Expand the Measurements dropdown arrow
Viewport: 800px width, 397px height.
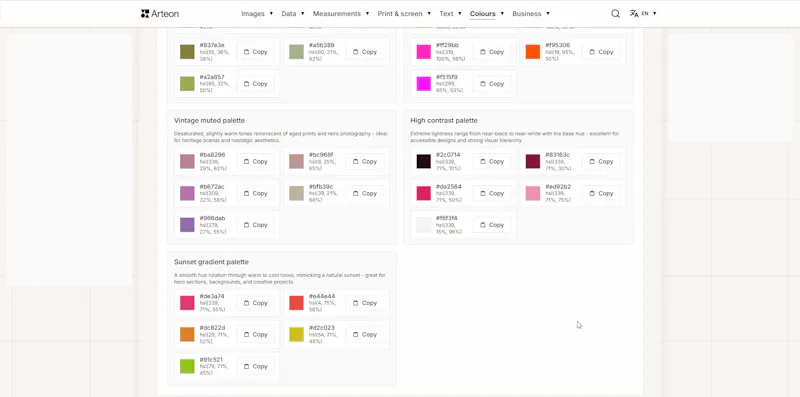tap(367, 14)
